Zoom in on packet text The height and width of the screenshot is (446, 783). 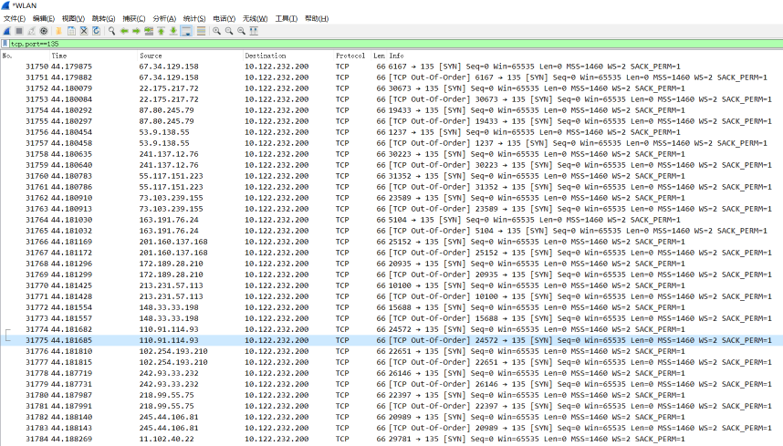click(x=216, y=31)
